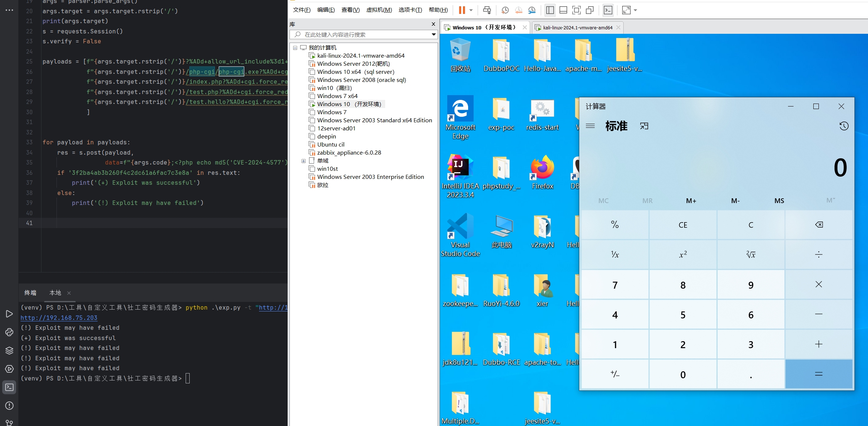Toggle calculator keep-on-top mode

click(644, 126)
